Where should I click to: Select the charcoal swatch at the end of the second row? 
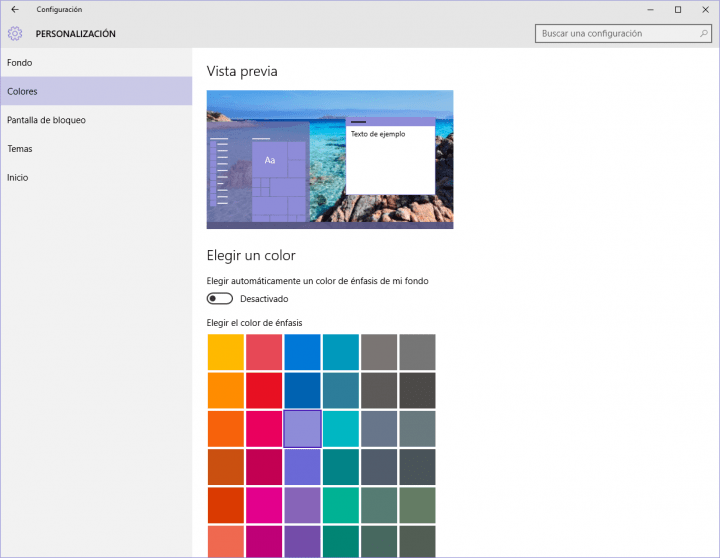(417, 390)
